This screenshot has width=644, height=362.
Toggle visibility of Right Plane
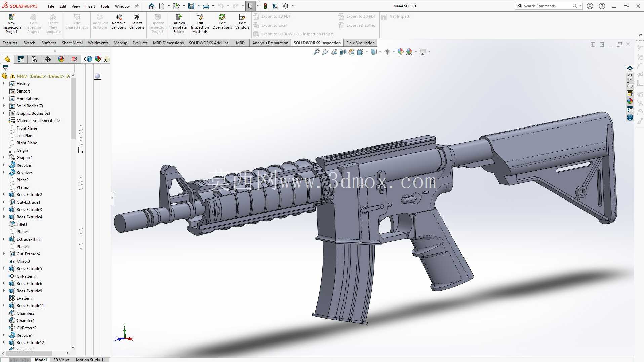coord(81,143)
